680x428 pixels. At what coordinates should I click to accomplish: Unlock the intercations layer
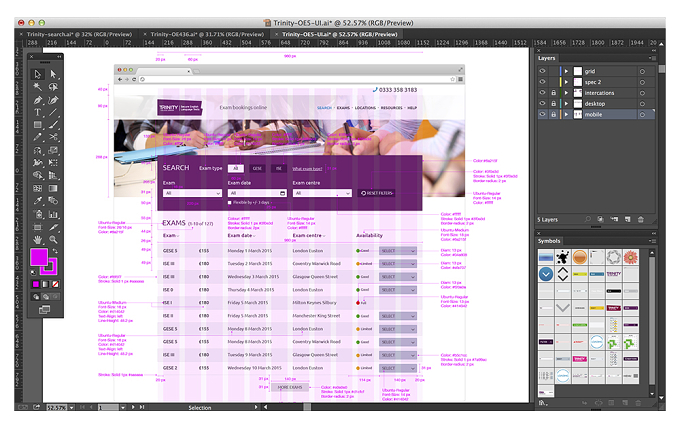pyautogui.click(x=553, y=93)
